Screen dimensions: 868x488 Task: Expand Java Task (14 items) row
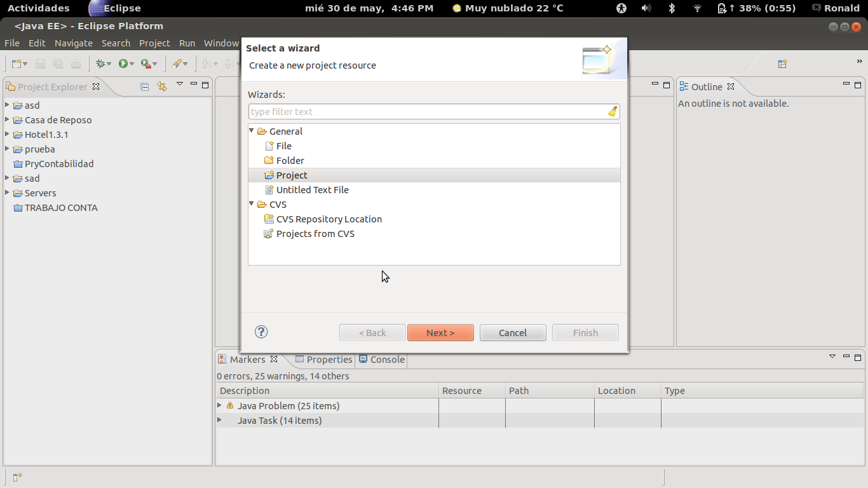tap(220, 420)
